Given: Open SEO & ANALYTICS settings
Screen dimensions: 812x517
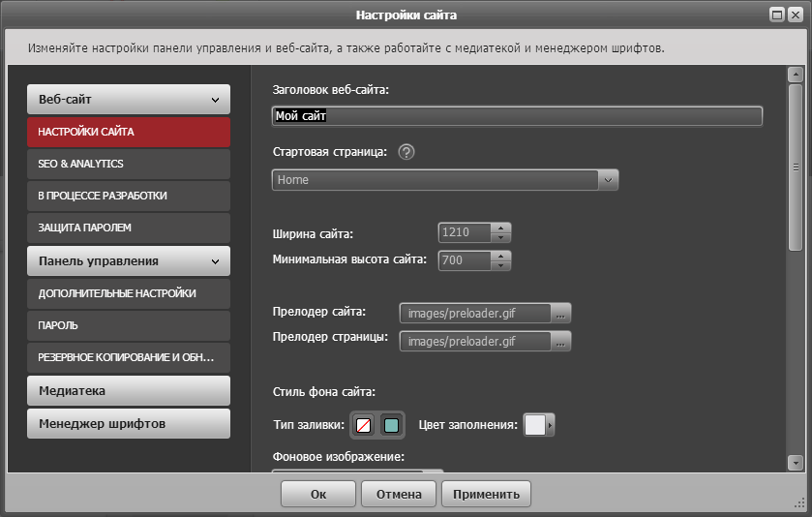Looking at the screenshot, I should coord(129,164).
